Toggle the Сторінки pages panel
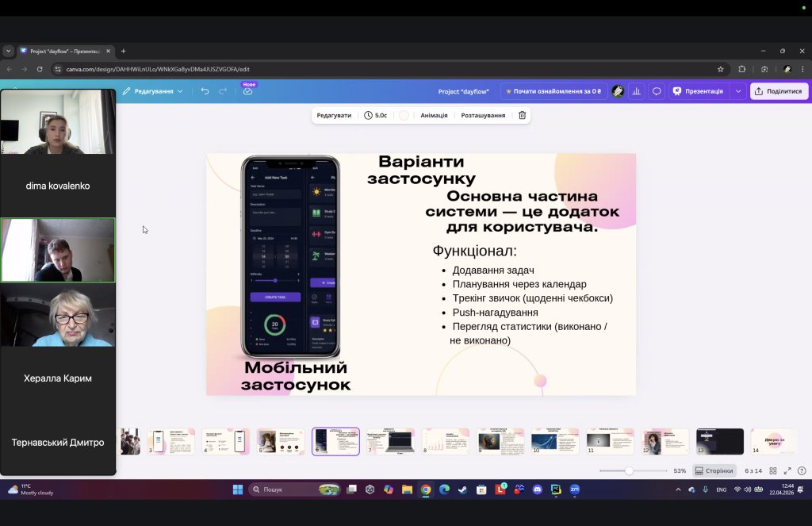 pyautogui.click(x=714, y=470)
